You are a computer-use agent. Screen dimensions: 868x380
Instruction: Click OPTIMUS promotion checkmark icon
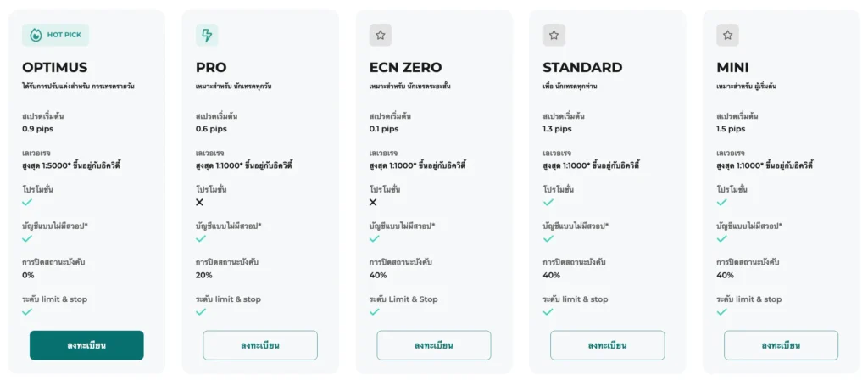[x=27, y=203]
